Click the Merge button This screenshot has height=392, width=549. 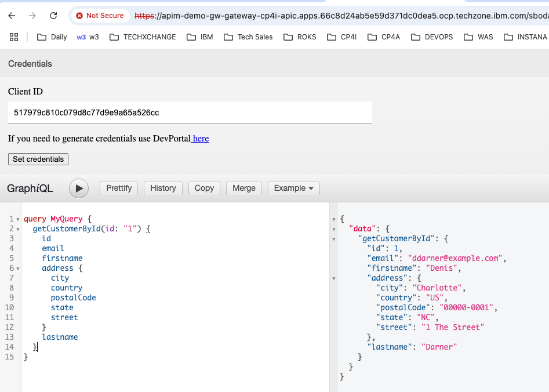243,188
